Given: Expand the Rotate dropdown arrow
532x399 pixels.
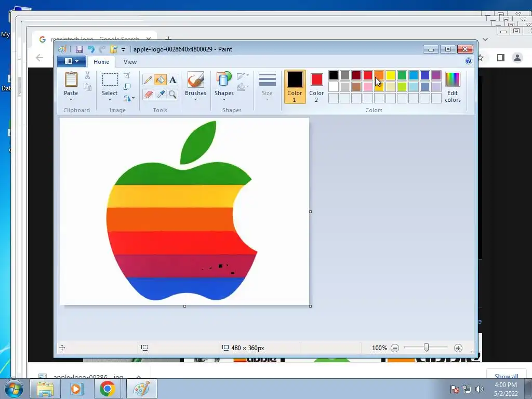Looking at the screenshot, I should [134, 98].
